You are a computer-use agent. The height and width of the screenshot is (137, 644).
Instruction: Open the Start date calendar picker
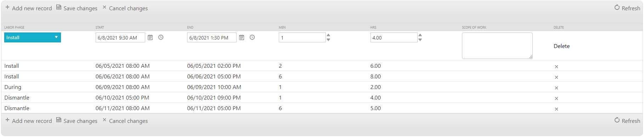pos(150,37)
